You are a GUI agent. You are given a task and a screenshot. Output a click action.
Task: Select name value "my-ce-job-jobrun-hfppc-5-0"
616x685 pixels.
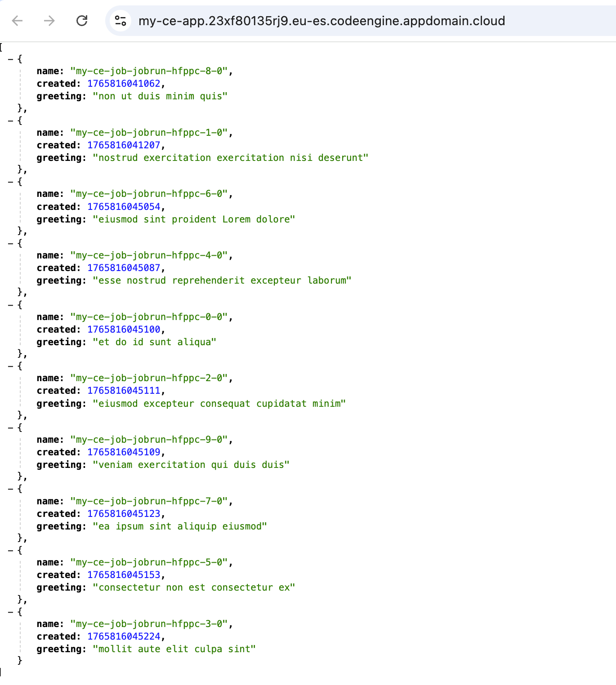pos(149,562)
